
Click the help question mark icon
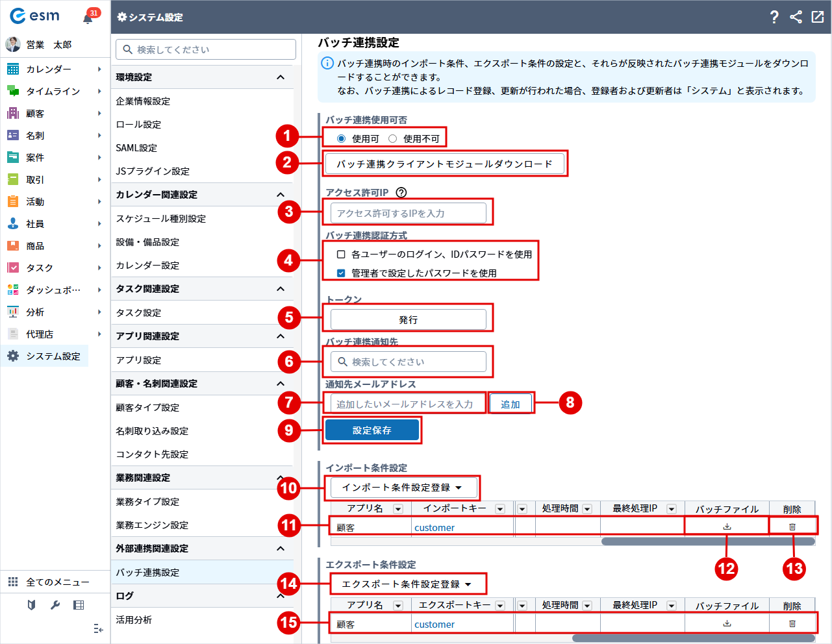click(774, 18)
